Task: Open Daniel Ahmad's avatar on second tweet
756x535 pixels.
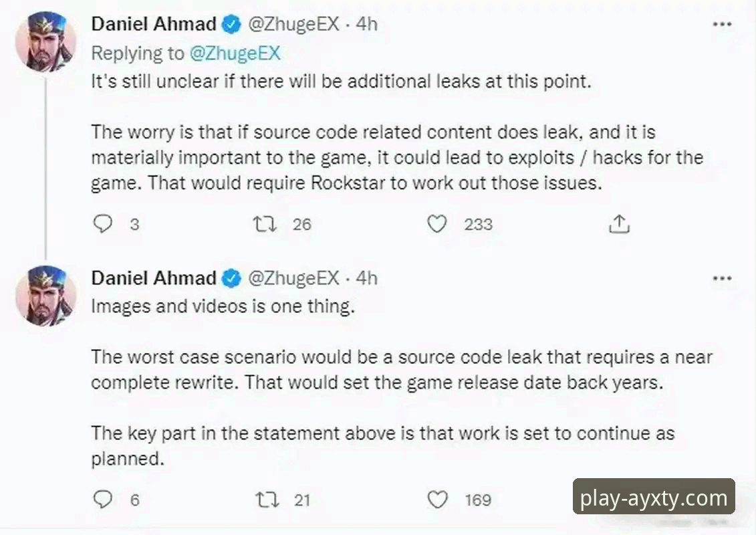Action: [46, 295]
